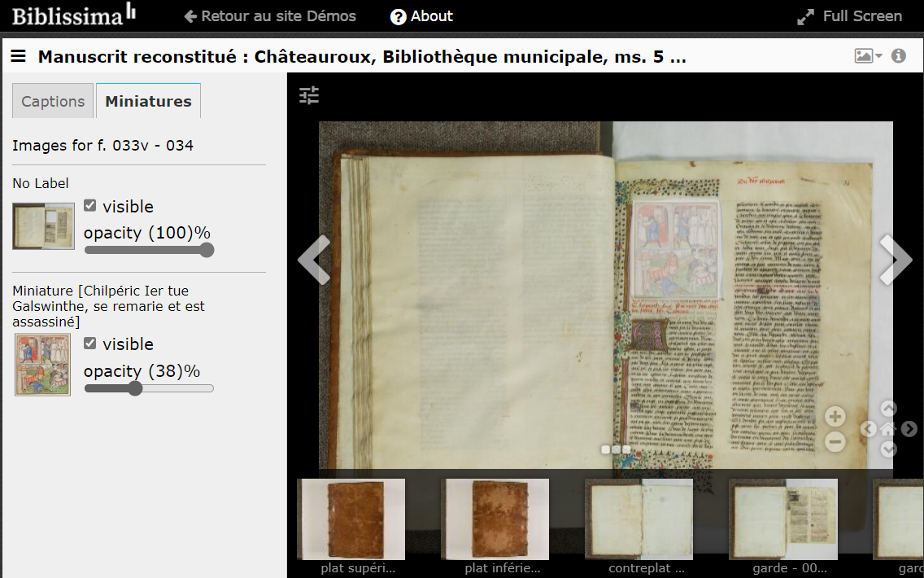Zoom in on the manuscript image
Screen dimensions: 924x578
click(835, 416)
